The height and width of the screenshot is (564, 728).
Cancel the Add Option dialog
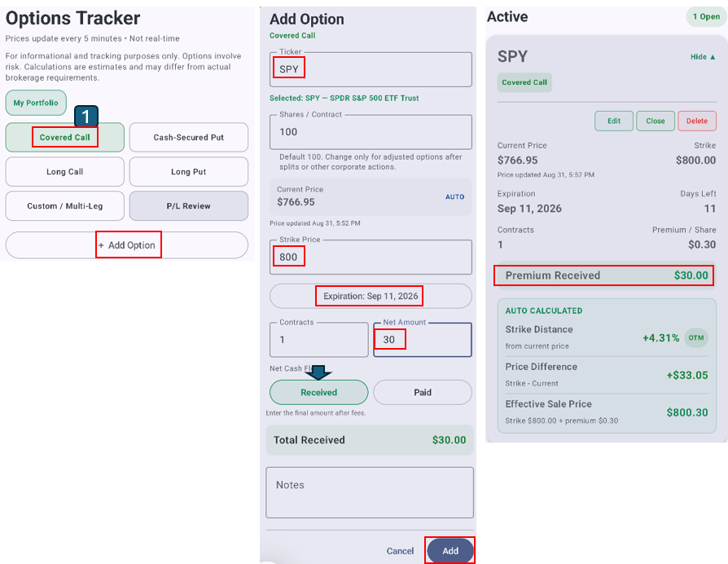(x=400, y=550)
